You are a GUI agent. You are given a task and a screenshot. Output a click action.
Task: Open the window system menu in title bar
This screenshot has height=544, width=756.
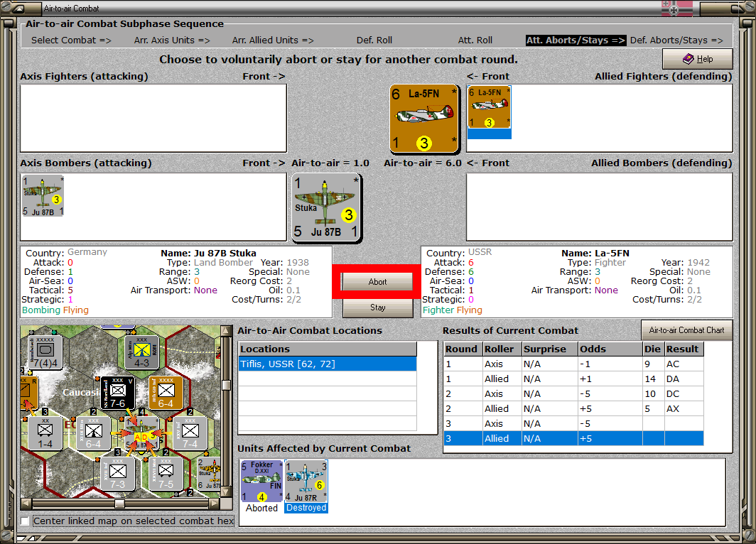click(x=19, y=9)
